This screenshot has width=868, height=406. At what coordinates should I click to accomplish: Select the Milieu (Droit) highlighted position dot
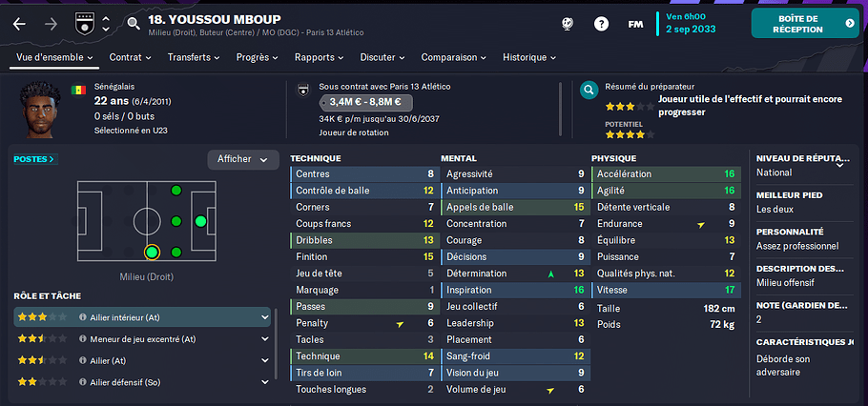tap(152, 253)
